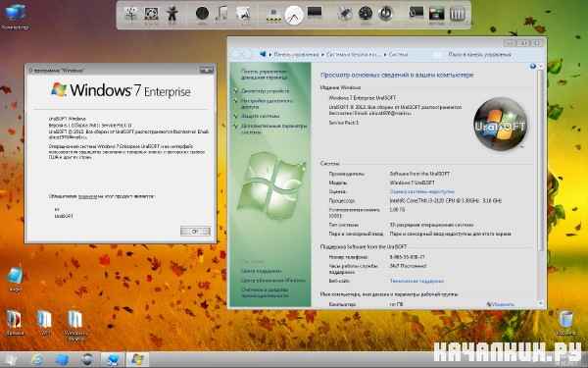The height and width of the screenshot is (368, 588).
Task: Select Панель управления breadcrumb in address bar
Action: (x=296, y=54)
